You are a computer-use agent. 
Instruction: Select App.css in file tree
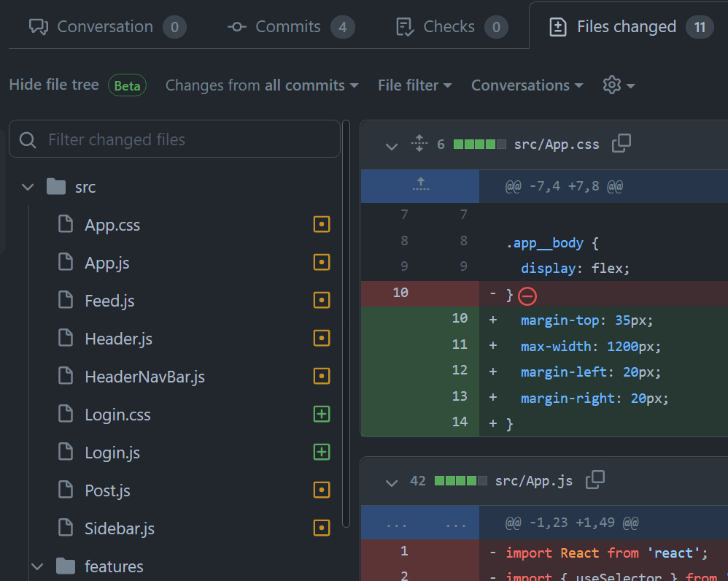tap(112, 225)
